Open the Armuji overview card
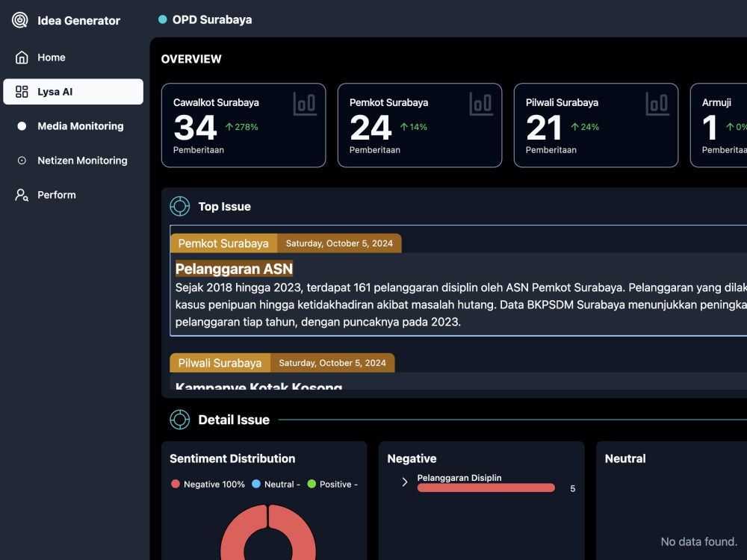 (x=719, y=125)
